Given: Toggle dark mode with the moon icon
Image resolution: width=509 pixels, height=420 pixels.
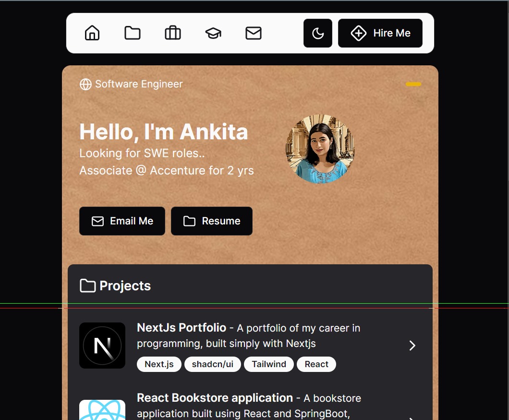Looking at the screenshot, I should (x=317, y=33).
